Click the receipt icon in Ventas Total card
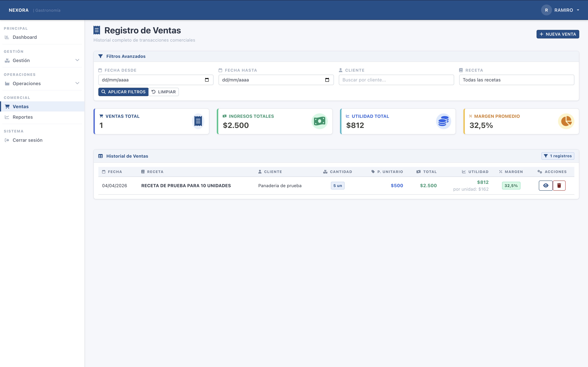 point(198,121)
